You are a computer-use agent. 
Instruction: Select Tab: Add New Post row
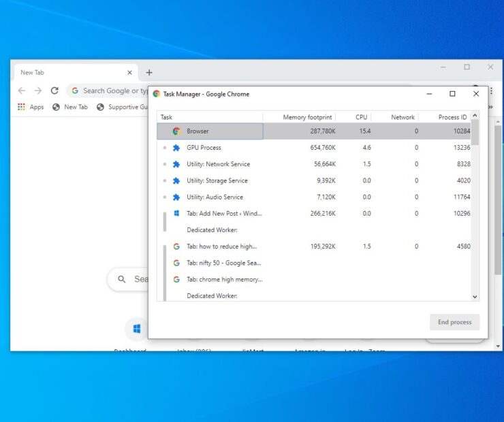[x=314, y=214]
